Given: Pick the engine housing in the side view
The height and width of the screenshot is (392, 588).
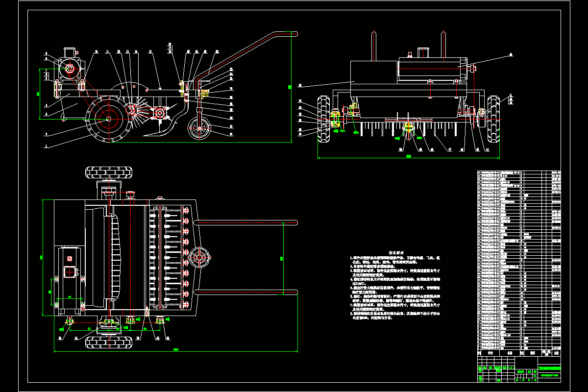Looking at the screenshot, I should (x=71, y=69).
